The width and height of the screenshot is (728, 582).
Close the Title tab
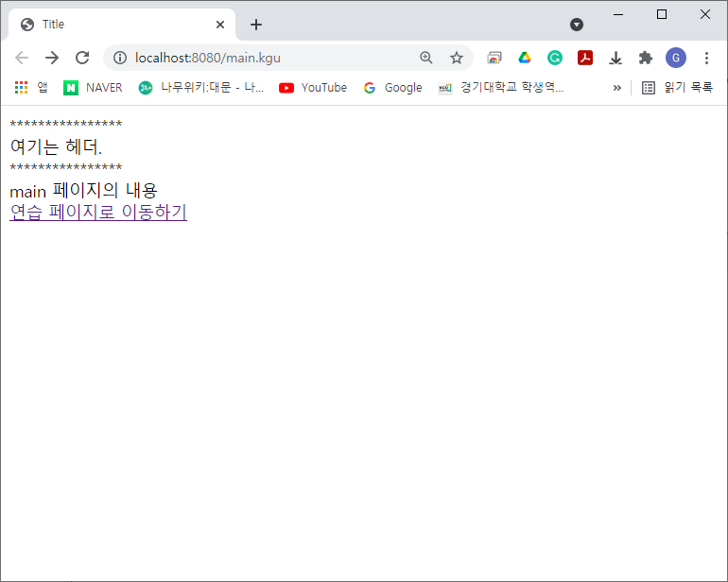(x=220, y=25)
